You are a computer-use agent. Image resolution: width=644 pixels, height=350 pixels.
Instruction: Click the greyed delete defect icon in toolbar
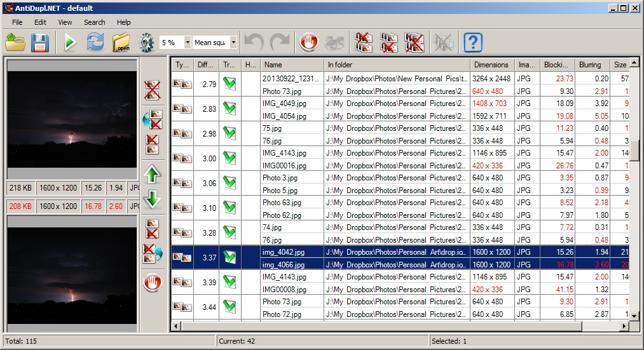pyautogui.click(x=444, y=43)
